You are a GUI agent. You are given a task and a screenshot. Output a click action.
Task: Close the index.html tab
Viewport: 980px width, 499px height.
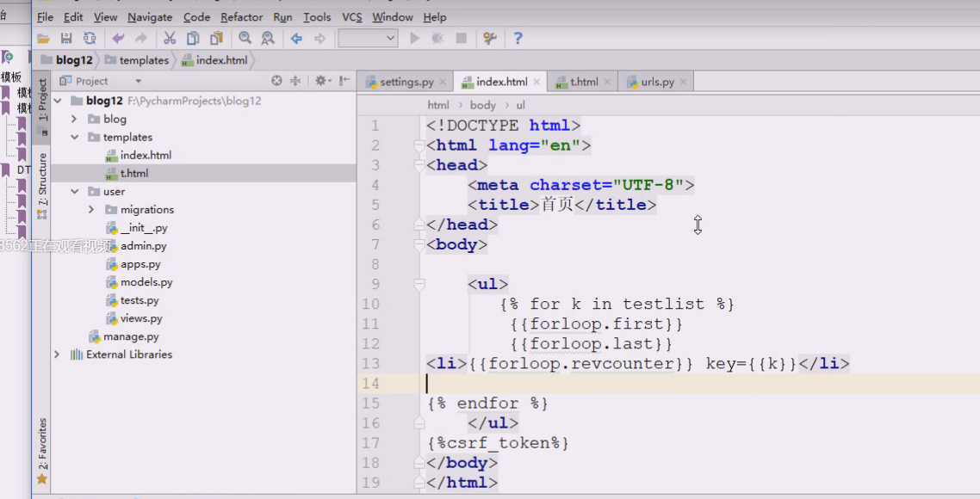tap(537, 82)
